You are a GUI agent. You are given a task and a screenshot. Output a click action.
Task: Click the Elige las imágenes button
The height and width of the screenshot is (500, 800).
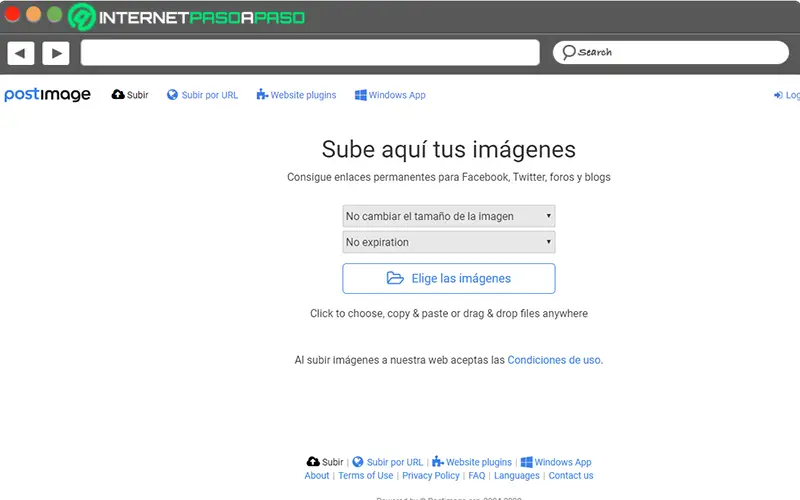click(x=448, y=279)
